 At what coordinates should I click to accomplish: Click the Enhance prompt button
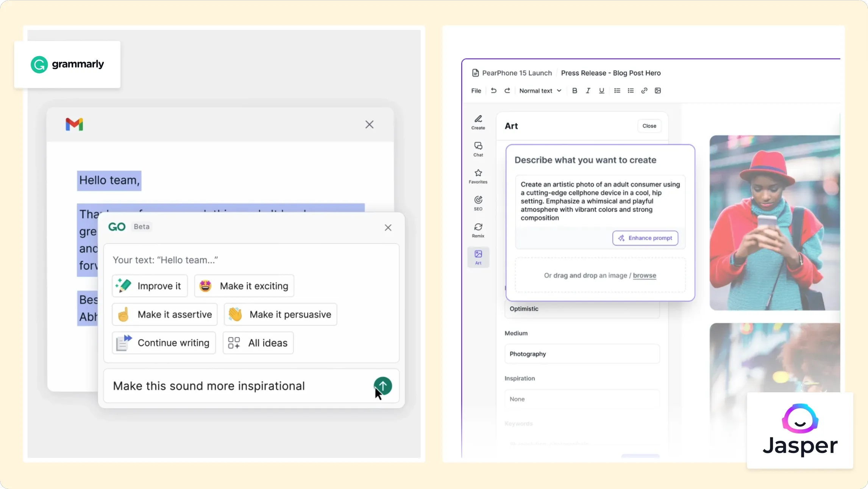coord(645,238)
